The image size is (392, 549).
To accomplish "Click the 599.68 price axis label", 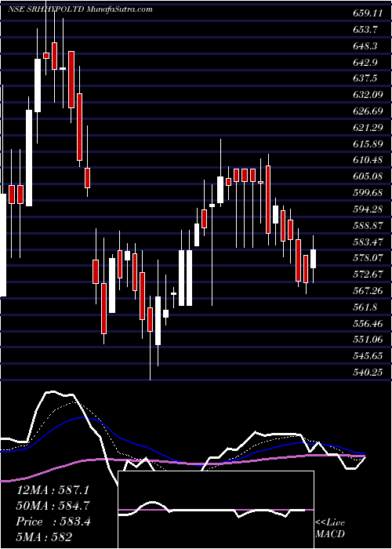I will 366,193.
